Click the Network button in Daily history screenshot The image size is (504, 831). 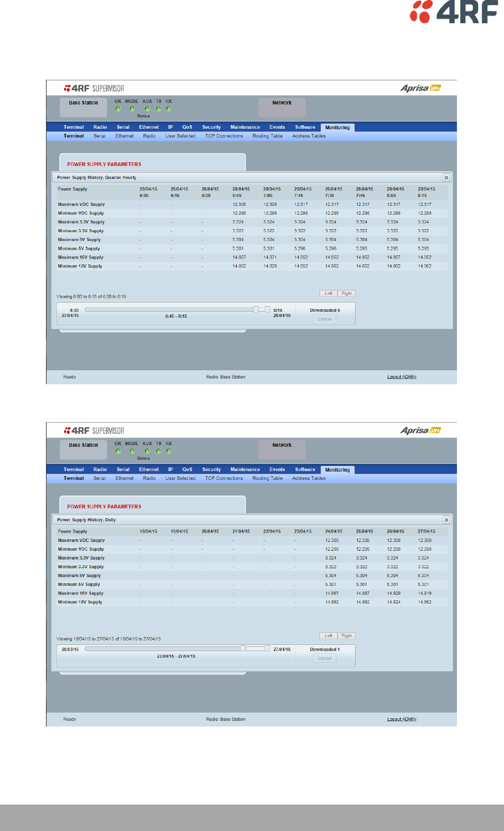coord(282,449)
